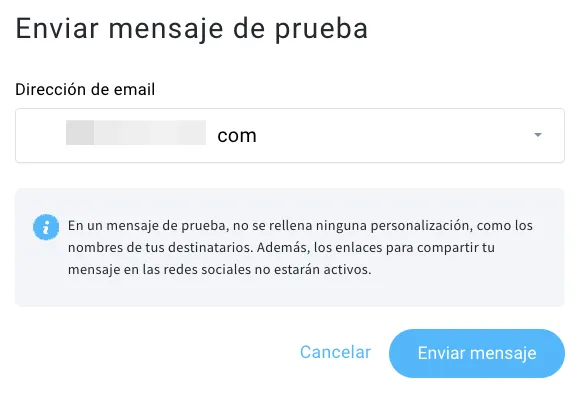Screen dimensions: 587x399
Task: Click the info line about "nombres de tus destinatarios"
Action: point(281,247)
